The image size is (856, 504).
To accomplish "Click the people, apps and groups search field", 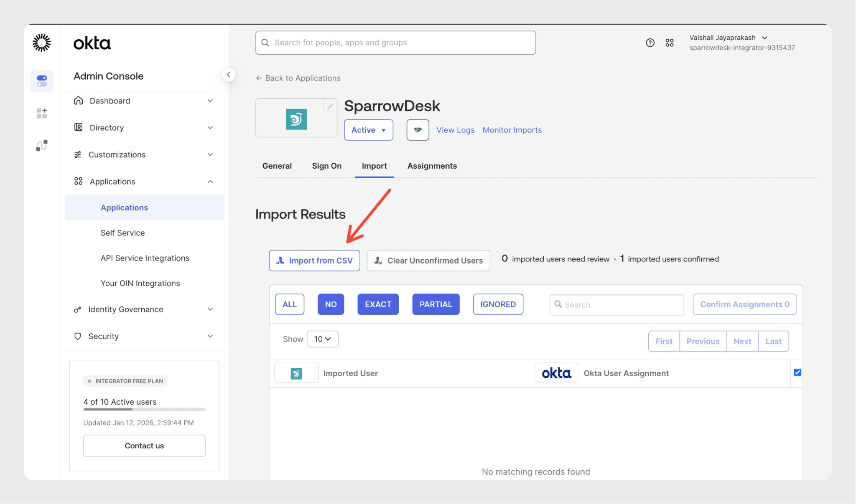I will pyautogui.click(x=395, y=43).
